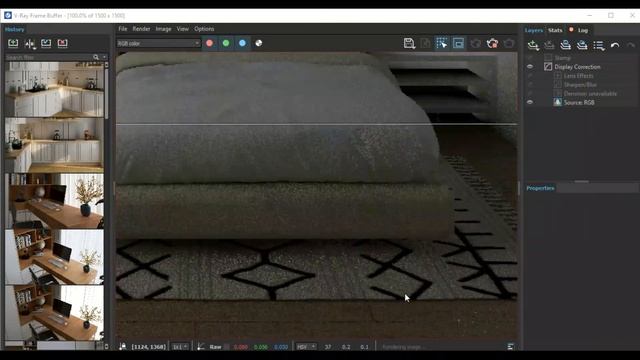Select the Denoiser unavailable layer
640x360 pixels.
[590, 93]
